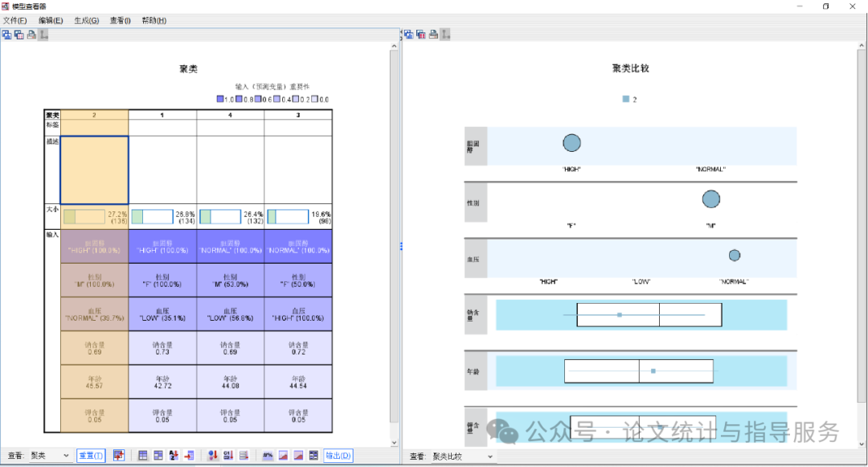The height and width of the screenshot is (467, 868).
Task: Select cluster 1 column header
Action: [x=162, y=115]
